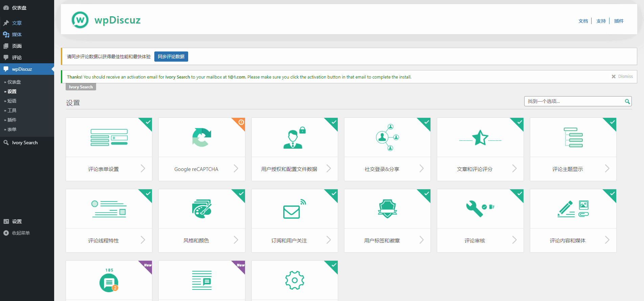Open the 评论表单设置 label
This screenshot has width=644, height=301.
pos(104,169)
